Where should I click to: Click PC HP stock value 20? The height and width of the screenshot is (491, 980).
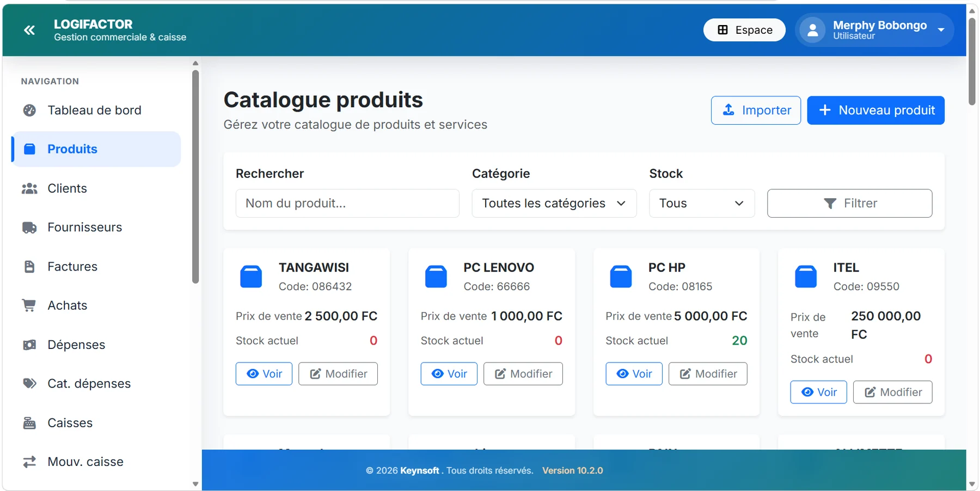739,341
